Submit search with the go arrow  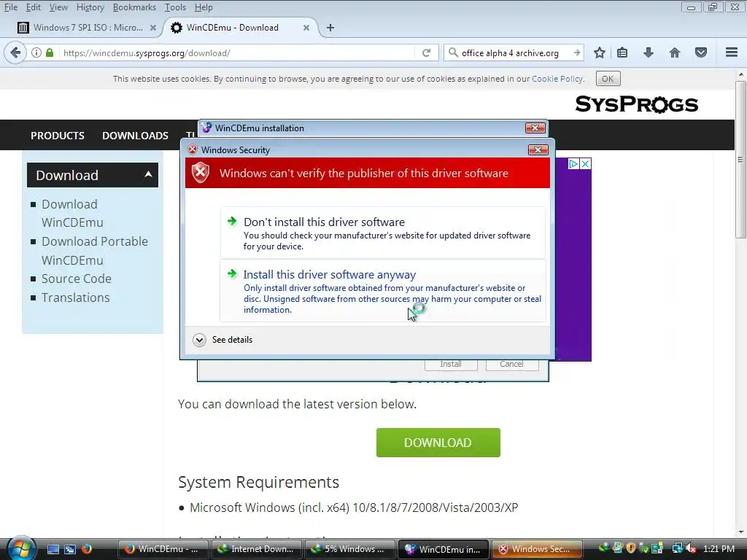(577, 52)
